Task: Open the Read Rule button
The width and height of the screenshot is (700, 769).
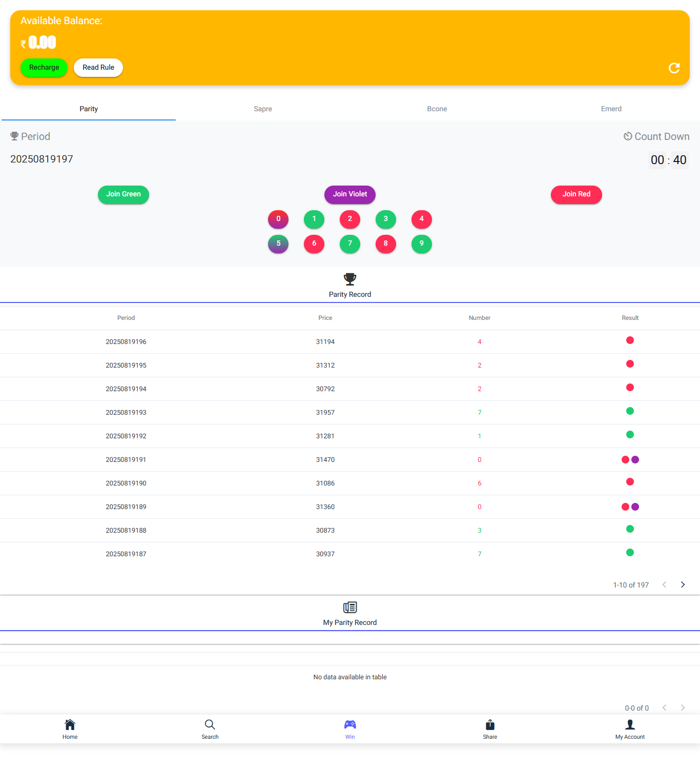Action: 98,68
